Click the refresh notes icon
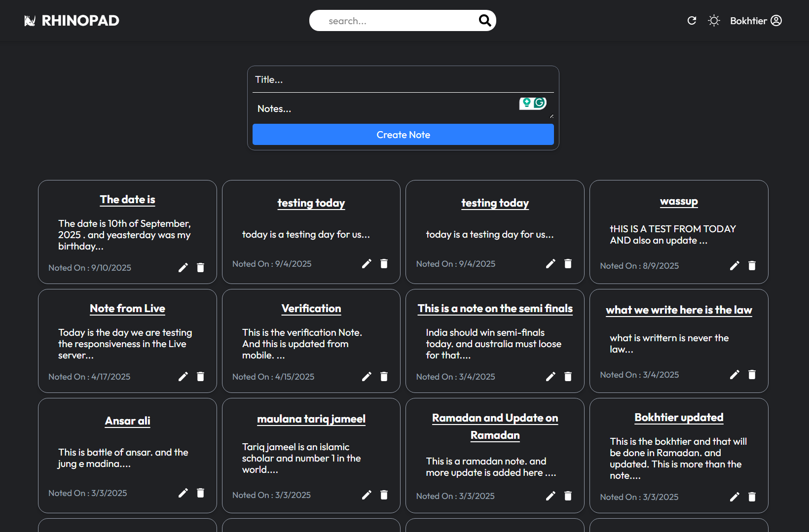The image size is (809, 532). [x=692, y=21]
